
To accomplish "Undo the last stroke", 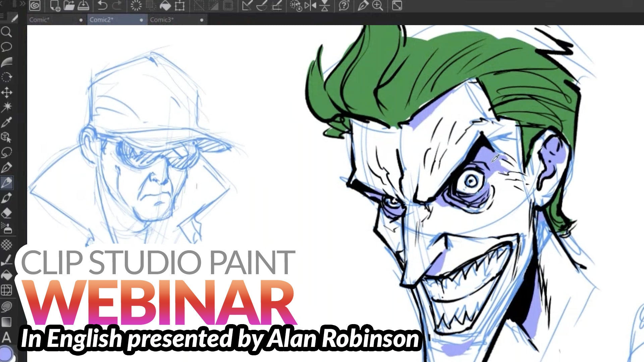I will 102,5.
